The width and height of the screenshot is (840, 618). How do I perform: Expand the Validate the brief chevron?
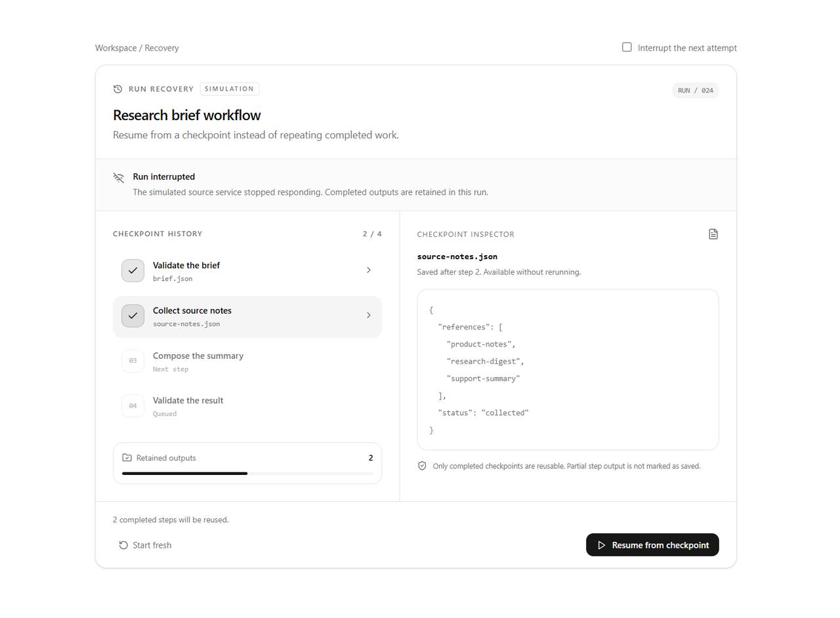point(368,270)
